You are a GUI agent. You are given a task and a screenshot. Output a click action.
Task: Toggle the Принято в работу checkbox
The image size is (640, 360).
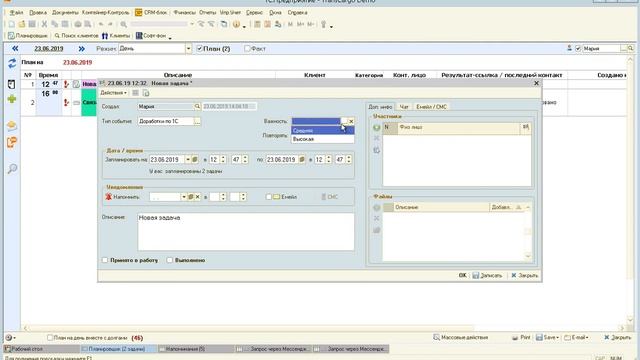105,260
